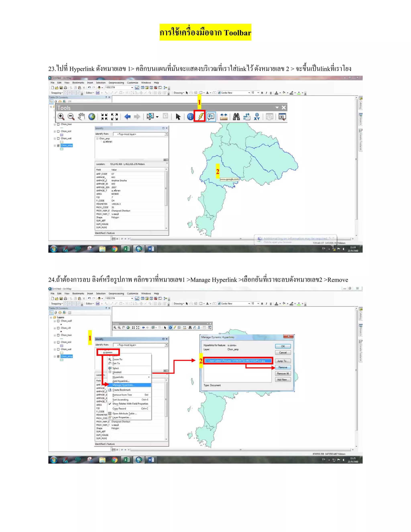The width and height of the screenshot is (411, 532).
Task: Click Fixed Zoom Out arrows in enlarged Tools bar
Action: pos(114,117)
